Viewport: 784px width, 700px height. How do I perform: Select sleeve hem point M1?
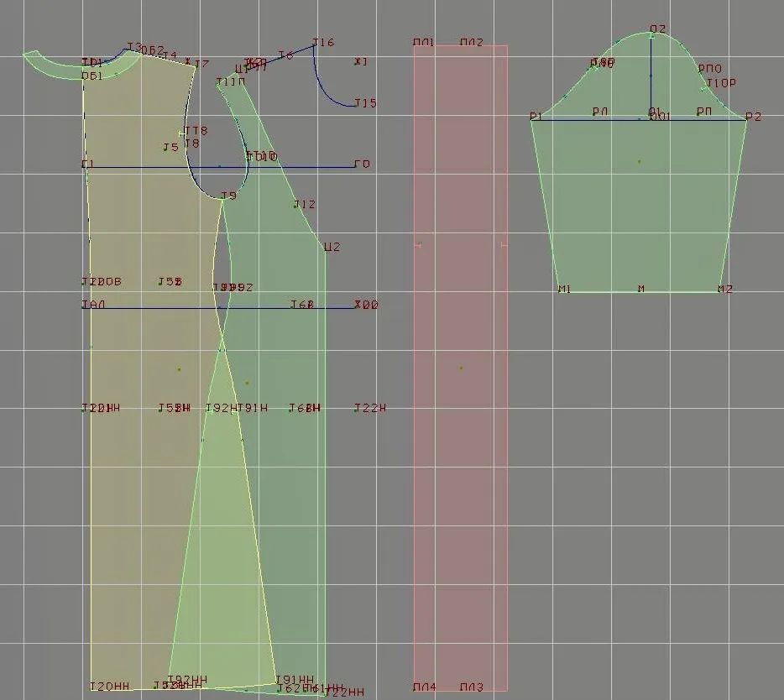[x=559, y=291]
